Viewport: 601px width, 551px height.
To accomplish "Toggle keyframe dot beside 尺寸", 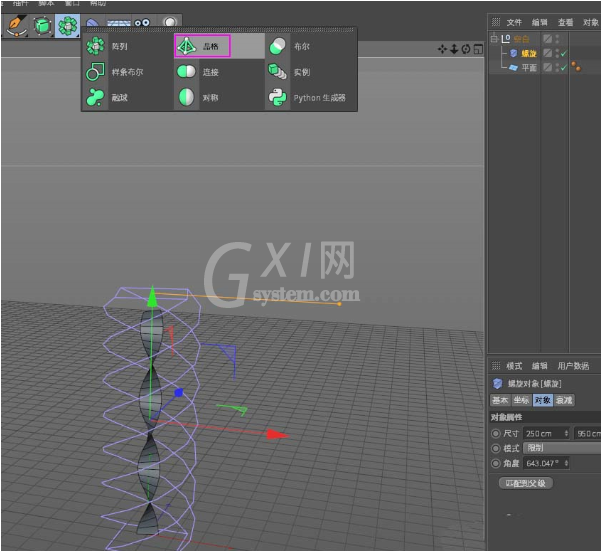I will pyautogui.click(x=496, y=433).
